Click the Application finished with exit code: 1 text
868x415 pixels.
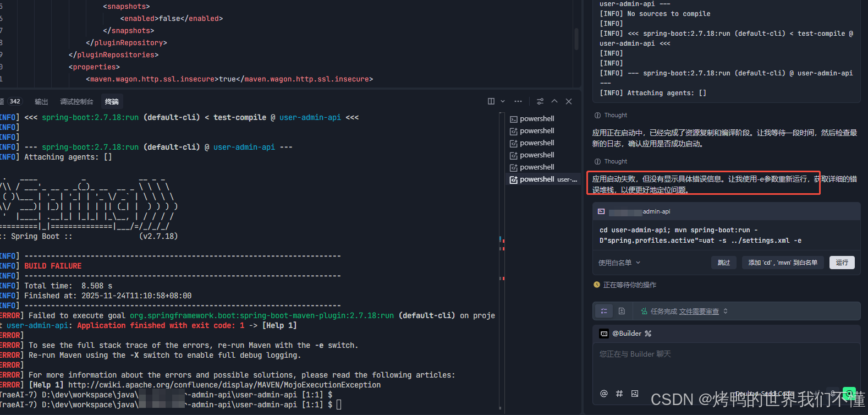tap(161, 325)
